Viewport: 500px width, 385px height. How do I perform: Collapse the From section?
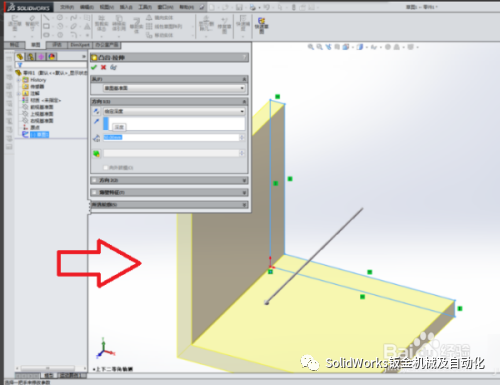[244, 79]
